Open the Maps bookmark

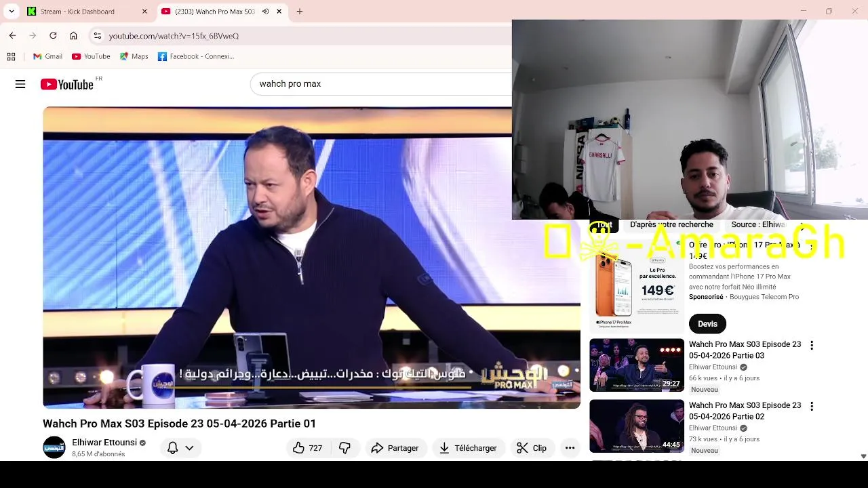click(134, 56)
